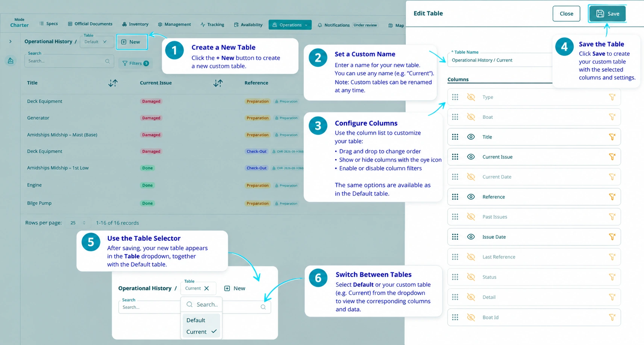Click the sort icon next to Title header
Image resolution: width=644 pixels, height=345 pixels.
[113, 83]
